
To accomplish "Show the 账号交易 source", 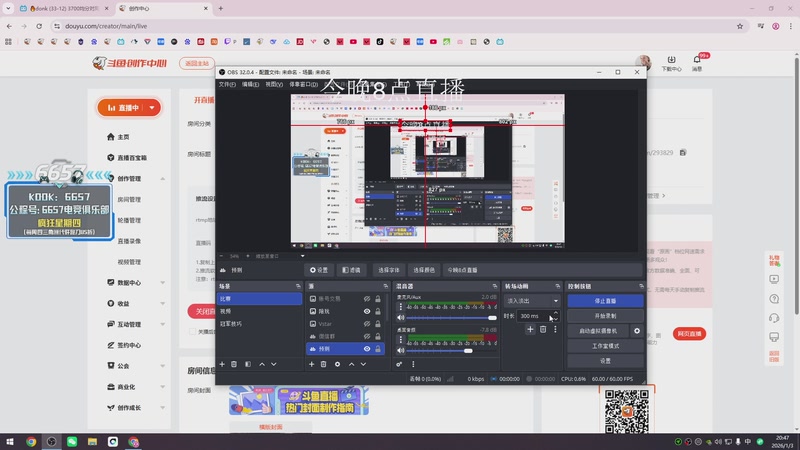I will pyautogui.click(x=367, y=299).
